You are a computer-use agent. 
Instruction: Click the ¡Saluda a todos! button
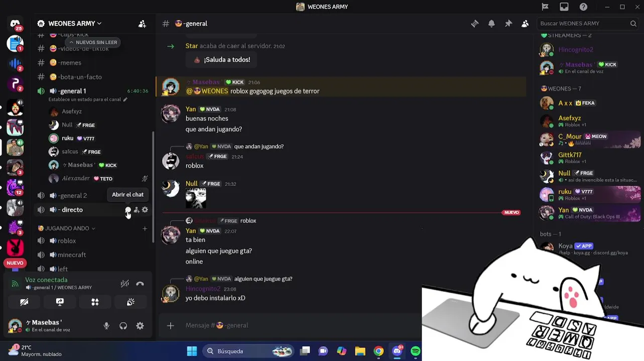221,60
